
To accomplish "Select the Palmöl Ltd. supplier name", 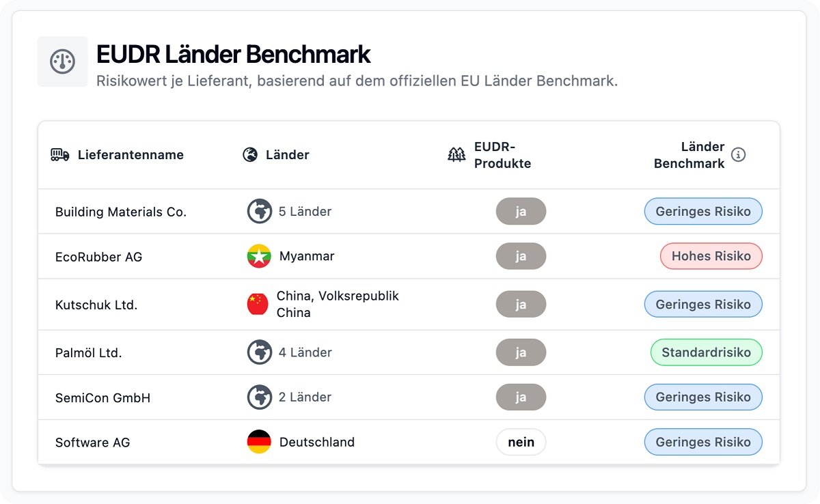I will pos(89,353).
